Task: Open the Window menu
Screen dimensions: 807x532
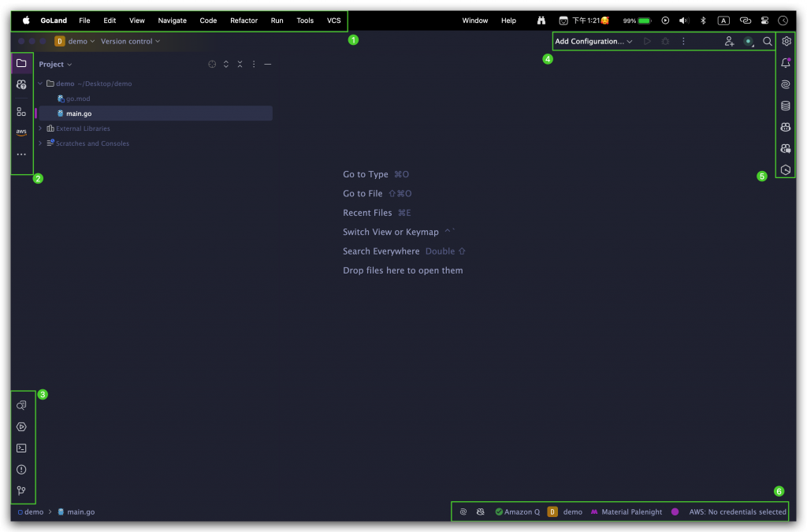Action: point(474,20)
